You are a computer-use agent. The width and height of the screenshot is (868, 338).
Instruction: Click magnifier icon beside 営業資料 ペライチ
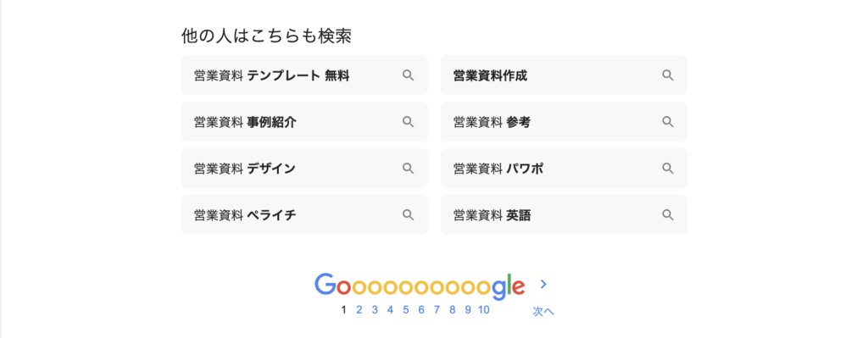(408, 214)
